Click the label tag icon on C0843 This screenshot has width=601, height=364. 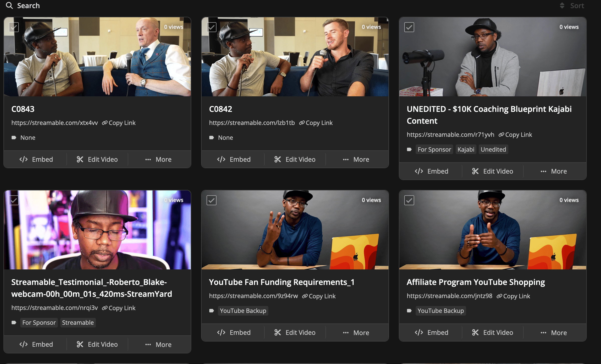tap(14, 137)
